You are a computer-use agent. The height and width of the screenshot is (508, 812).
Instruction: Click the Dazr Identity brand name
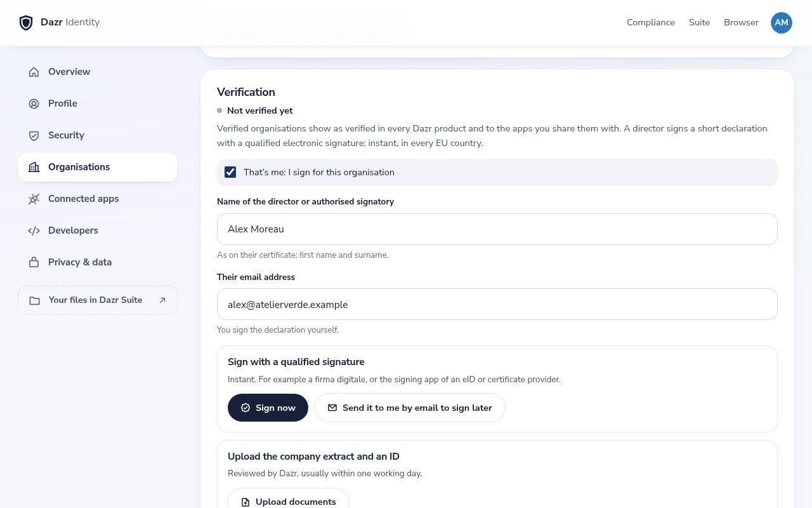[70, 22]
